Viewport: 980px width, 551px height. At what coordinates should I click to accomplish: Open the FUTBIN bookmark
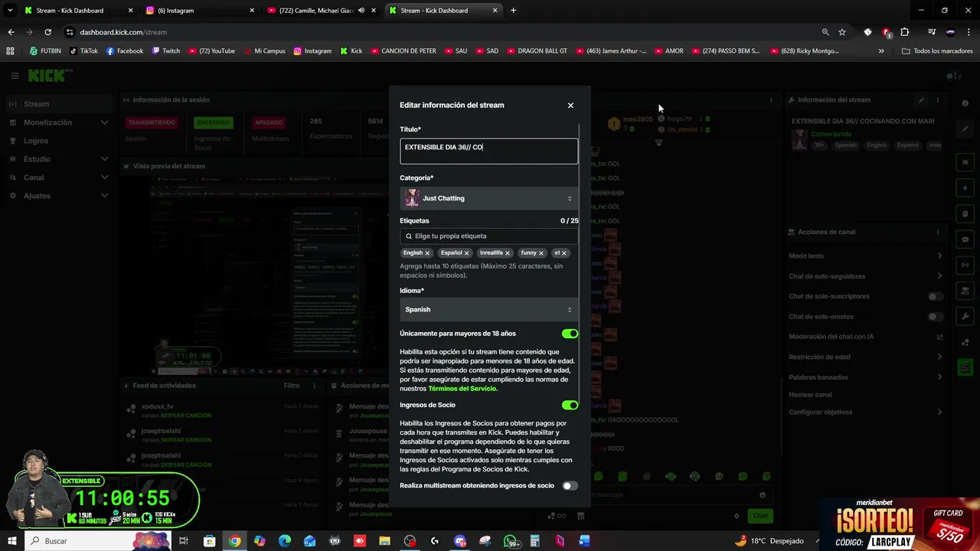pos(45,51)
